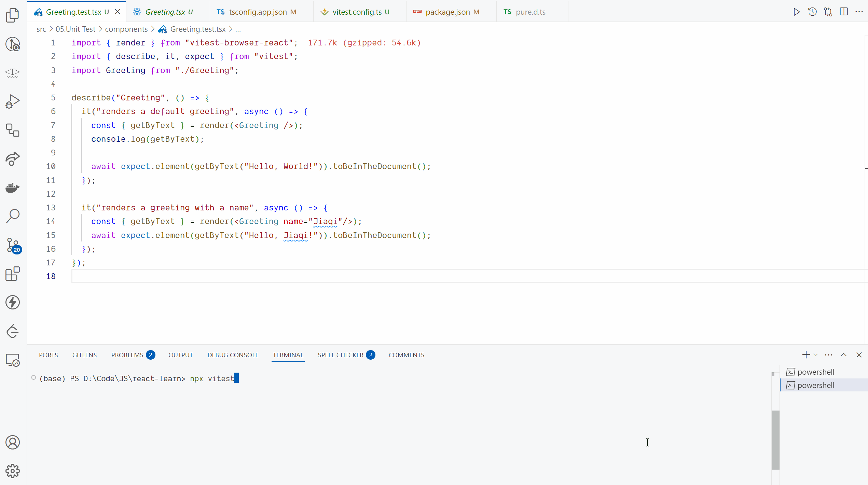
Task: Switch to the PROBLEMS panel tab
Action: tap(127, 355)
